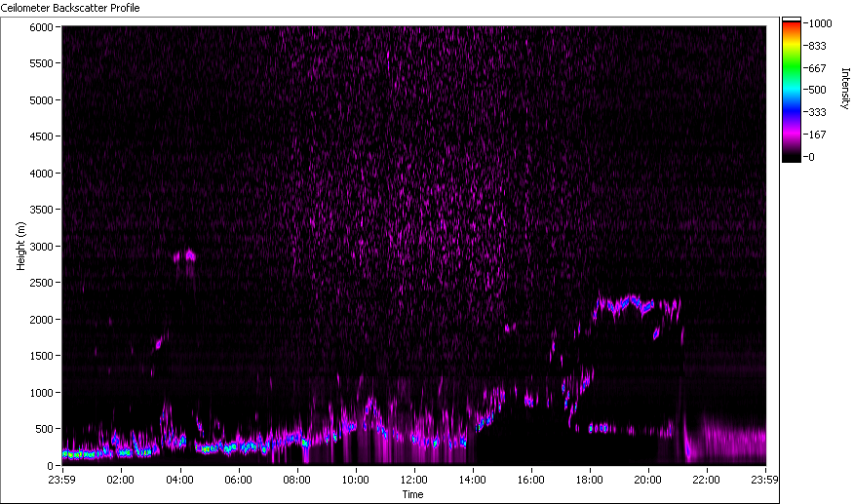
Task: Click the -500 intensity scale value
Action: tap(816, 90)
